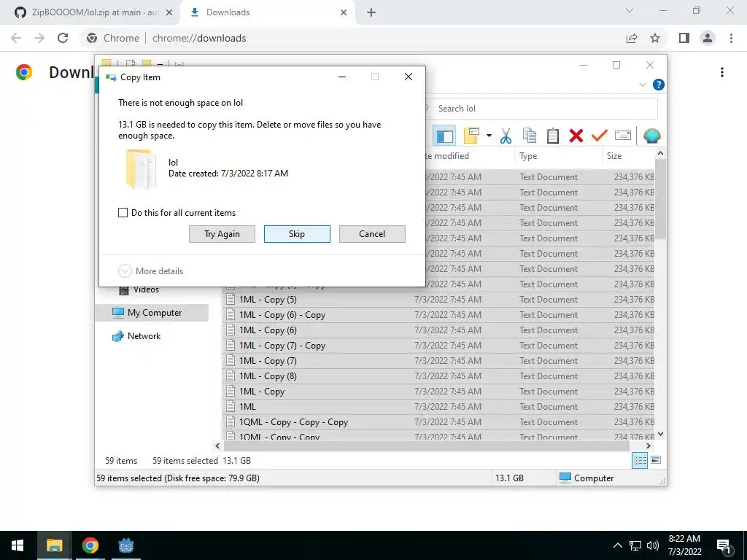Image resolution: width=747 pixels, height=560 pixels.
Task: Select Network in navigation pane
Action: click(144, 336)
